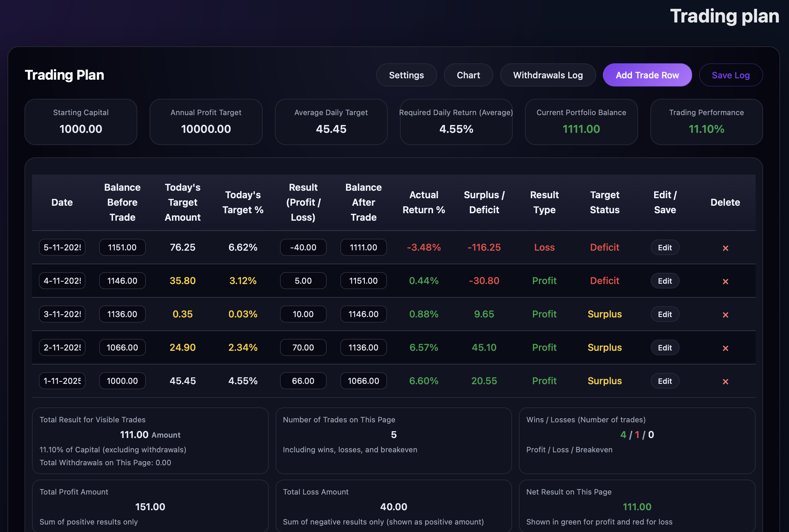
Task: Click red X for 3-11-2025 row
Action: coord(725,315)
